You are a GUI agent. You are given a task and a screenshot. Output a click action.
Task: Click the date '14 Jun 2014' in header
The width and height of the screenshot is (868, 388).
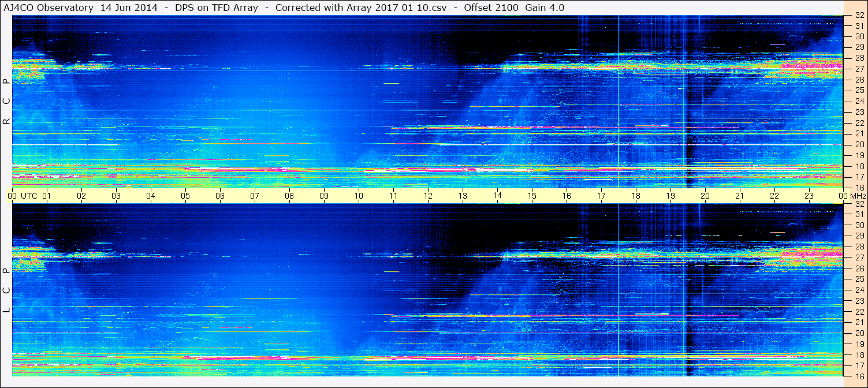tap(129, 8)
